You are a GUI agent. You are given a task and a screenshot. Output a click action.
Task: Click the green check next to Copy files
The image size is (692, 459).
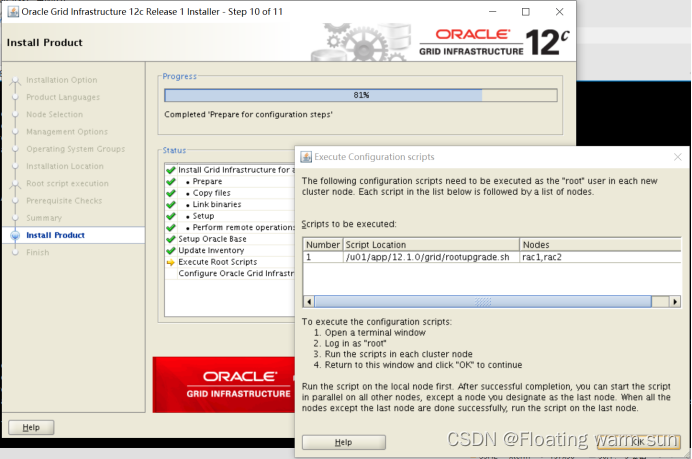[x=171, y=193]
